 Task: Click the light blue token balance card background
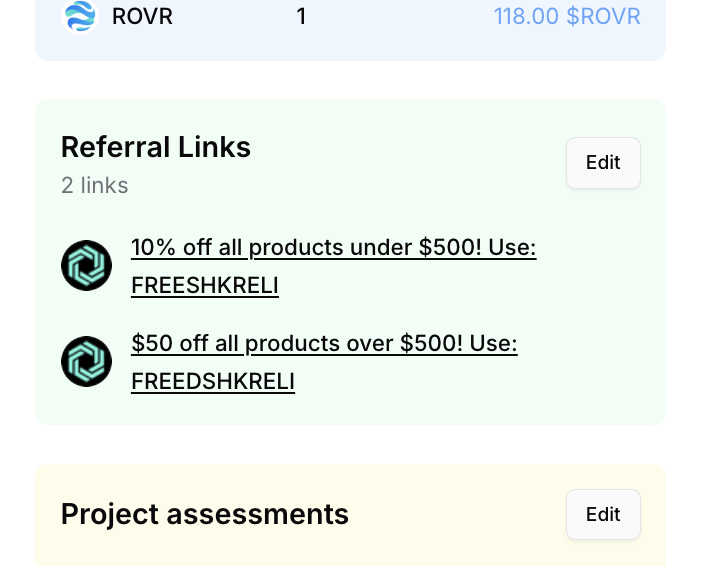pos(351,48)
